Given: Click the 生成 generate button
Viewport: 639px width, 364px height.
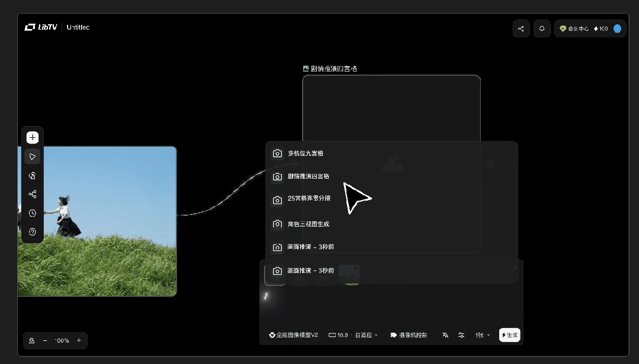Looking at the screenshot, I should pyautogui.click(x=509, y=335).
